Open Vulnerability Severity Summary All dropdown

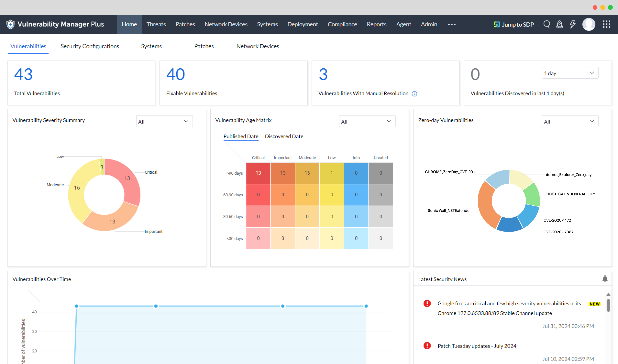(x=164, y=121)
